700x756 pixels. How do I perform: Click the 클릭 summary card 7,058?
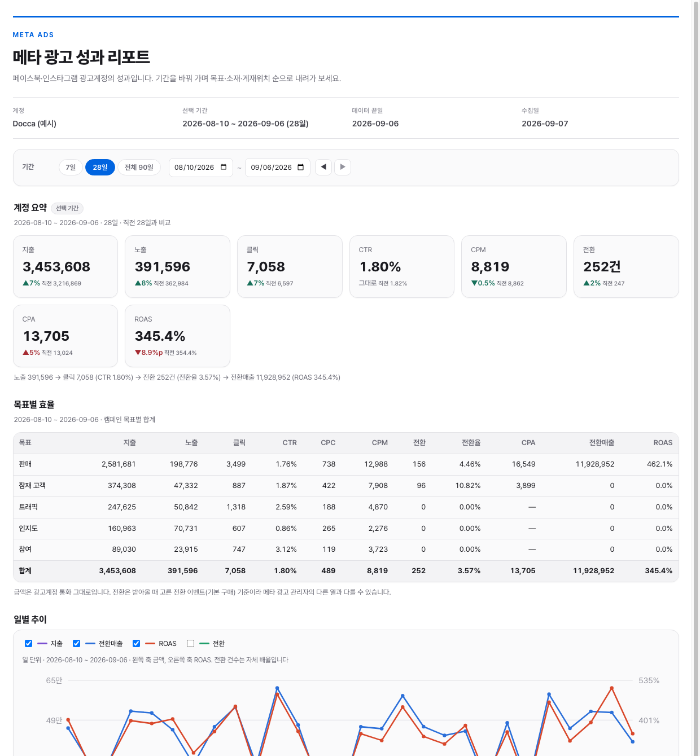pyautogui.click(x=290, y=266)
